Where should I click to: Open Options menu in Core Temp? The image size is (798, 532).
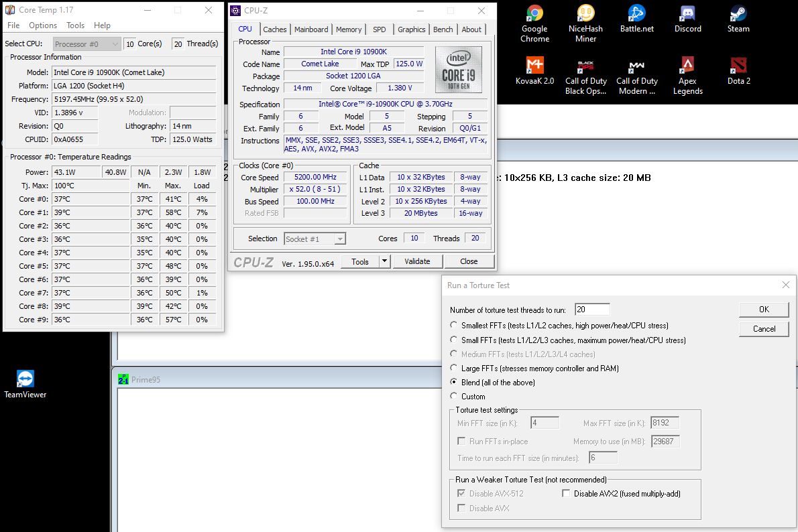click(x=43, y=25)
